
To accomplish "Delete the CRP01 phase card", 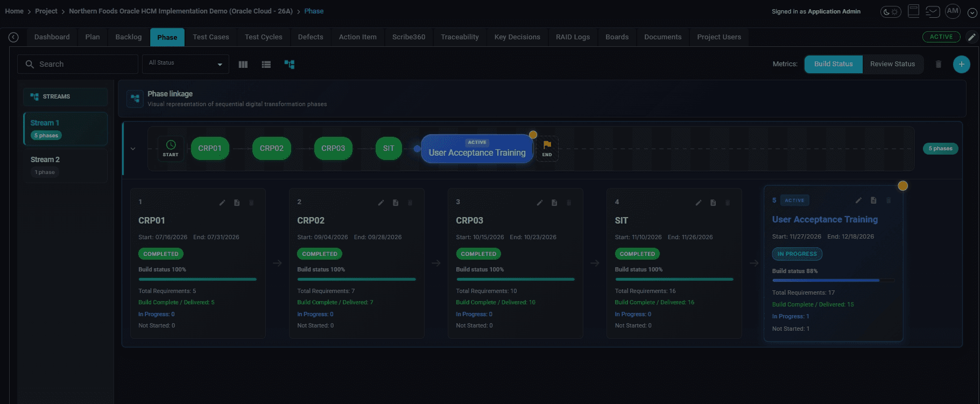I will point(251,203).
